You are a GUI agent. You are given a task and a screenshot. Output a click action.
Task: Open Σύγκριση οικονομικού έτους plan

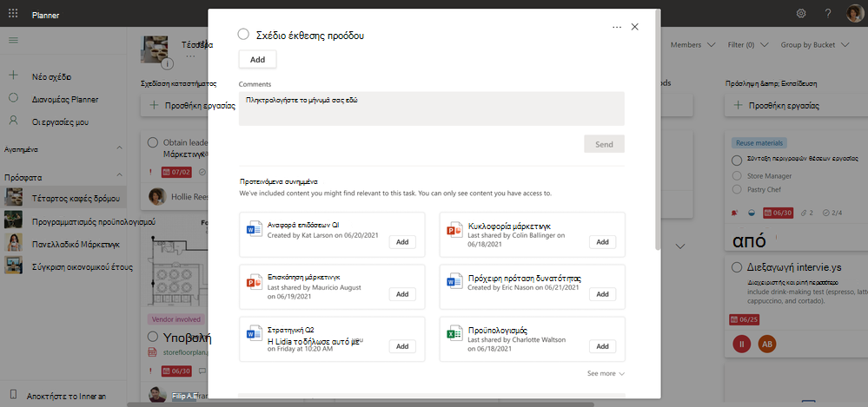(63, 266)
